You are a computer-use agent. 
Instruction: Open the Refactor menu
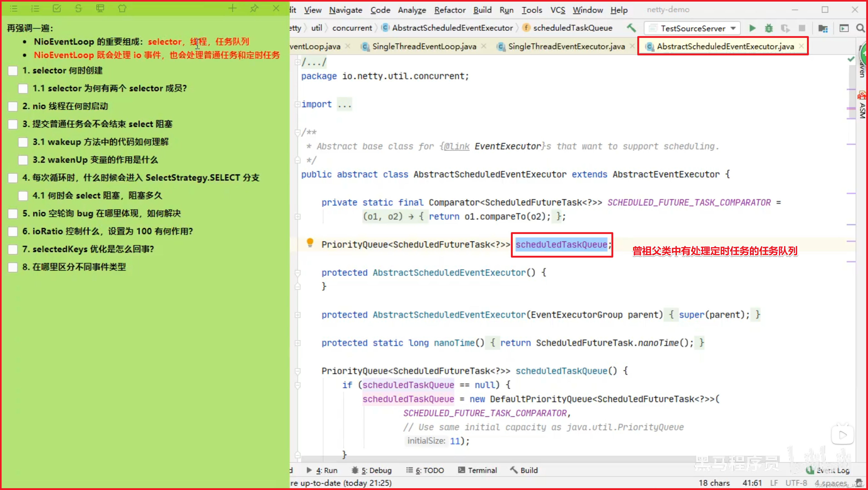450,10
